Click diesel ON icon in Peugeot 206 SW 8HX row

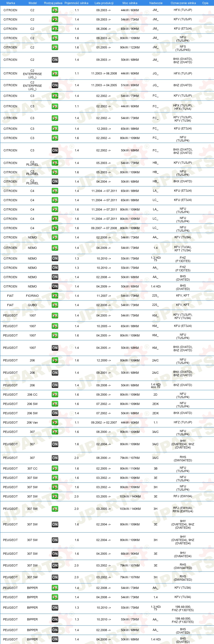(x=55, y=413)
